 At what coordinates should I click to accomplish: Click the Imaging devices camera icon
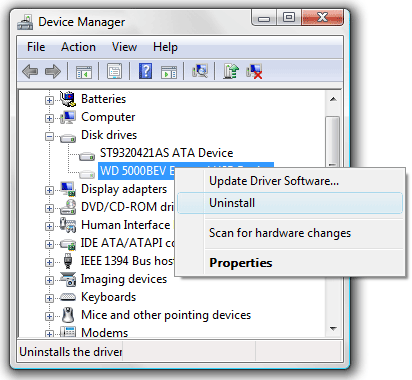pyautogui.click(x=68, y=279)
